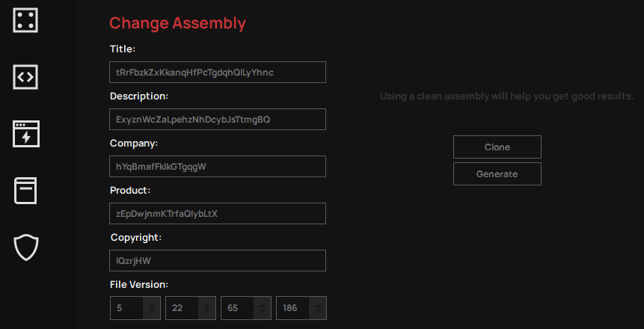Screen dimensions: 644x329
Task: Increase the File Version value 65
Action: [263, 305]
